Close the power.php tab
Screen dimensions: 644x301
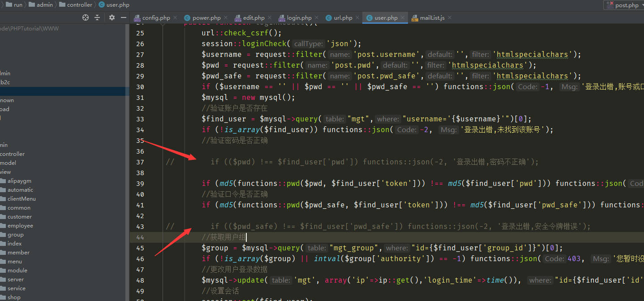226,18
